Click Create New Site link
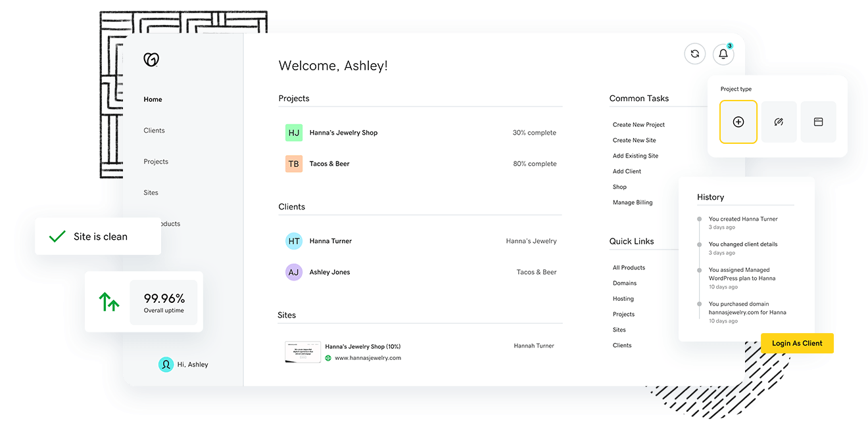 [x=635, y=140]
